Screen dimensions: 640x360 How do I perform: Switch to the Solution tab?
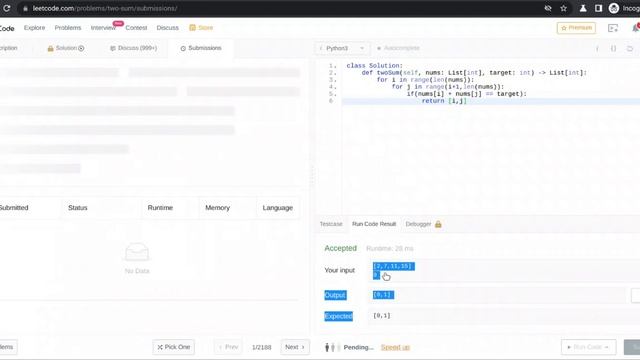click(x=66, y=48)
